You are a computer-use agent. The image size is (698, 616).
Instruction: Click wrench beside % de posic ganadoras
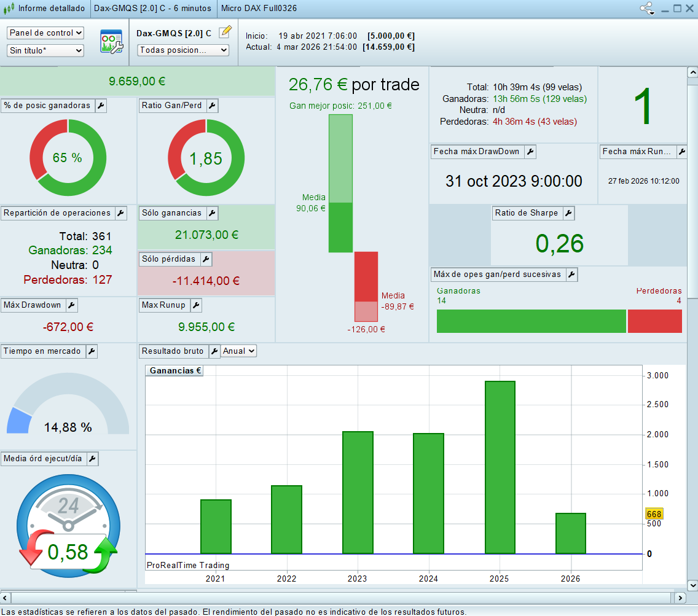[101, 106]
